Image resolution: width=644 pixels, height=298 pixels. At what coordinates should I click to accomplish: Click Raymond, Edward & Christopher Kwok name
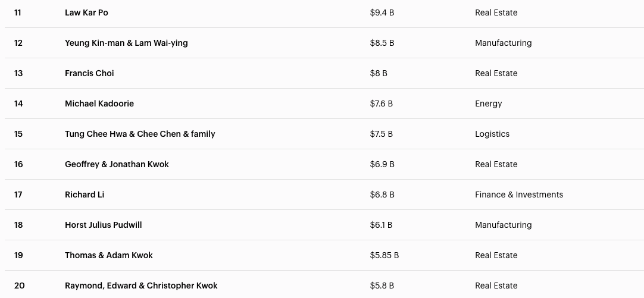pos(141,286)
